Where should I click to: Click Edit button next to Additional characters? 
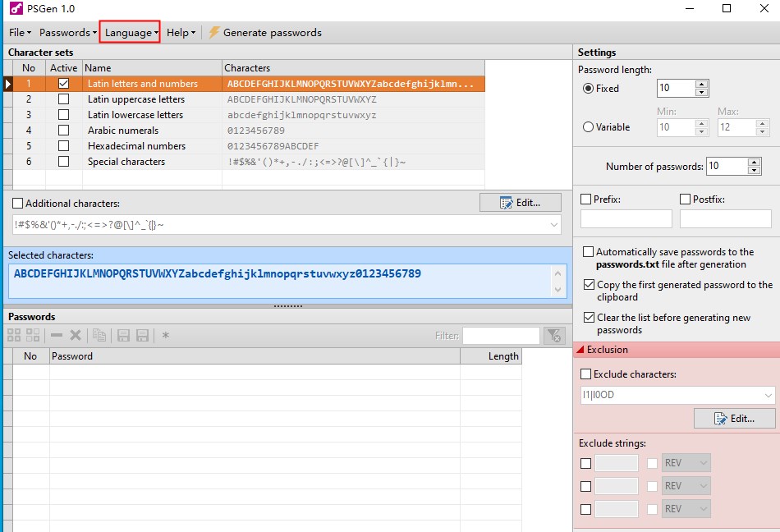(x=521, y=203)
